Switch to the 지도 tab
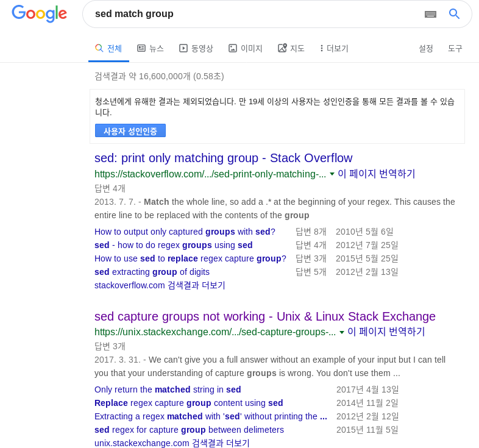This screenshot has width=479, height=448. point(291,48)
